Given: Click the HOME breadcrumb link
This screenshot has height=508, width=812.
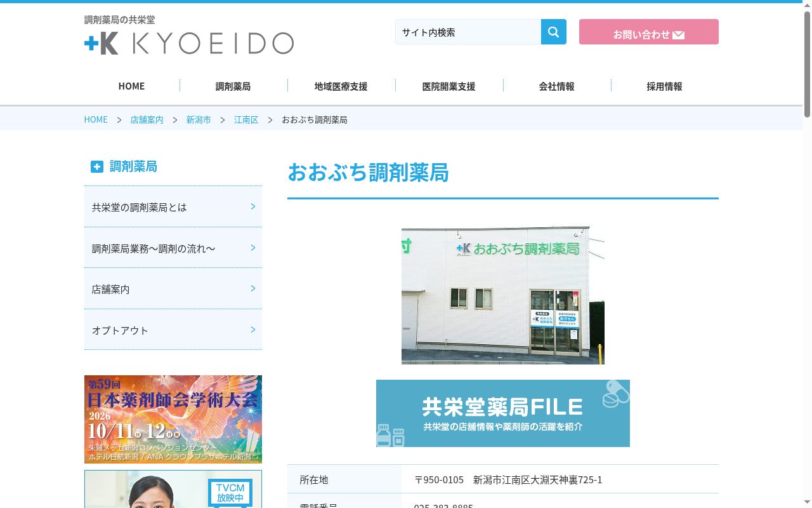Looking at the screenshot, I should pos(96,119).
